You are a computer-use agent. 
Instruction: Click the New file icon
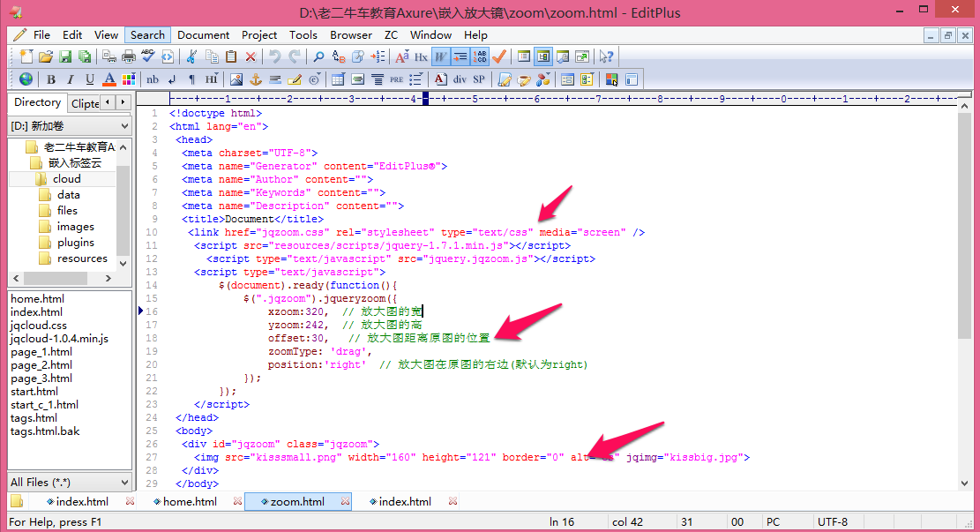click(x=26, y=56)
